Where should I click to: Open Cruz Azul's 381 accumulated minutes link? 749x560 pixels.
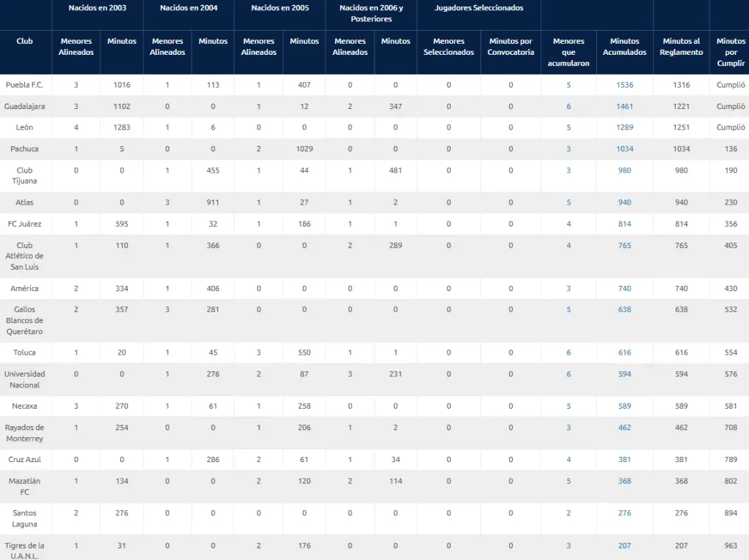pos(624,460)
